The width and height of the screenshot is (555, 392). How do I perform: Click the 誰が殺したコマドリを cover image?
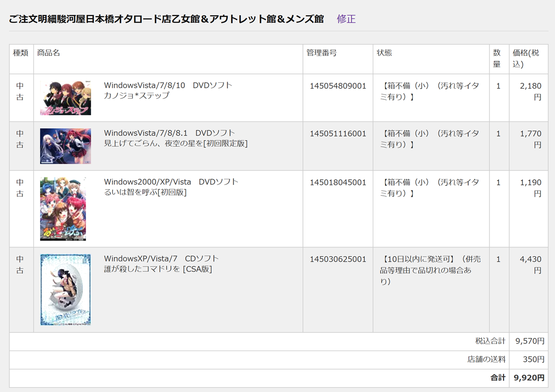[65, 289]
